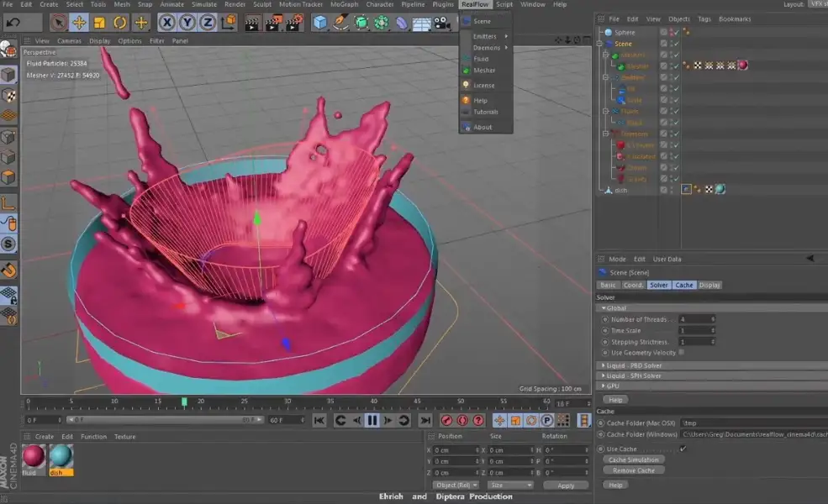Click the Record Active Objects button
The image size is (828, 504).
(446, 420)
